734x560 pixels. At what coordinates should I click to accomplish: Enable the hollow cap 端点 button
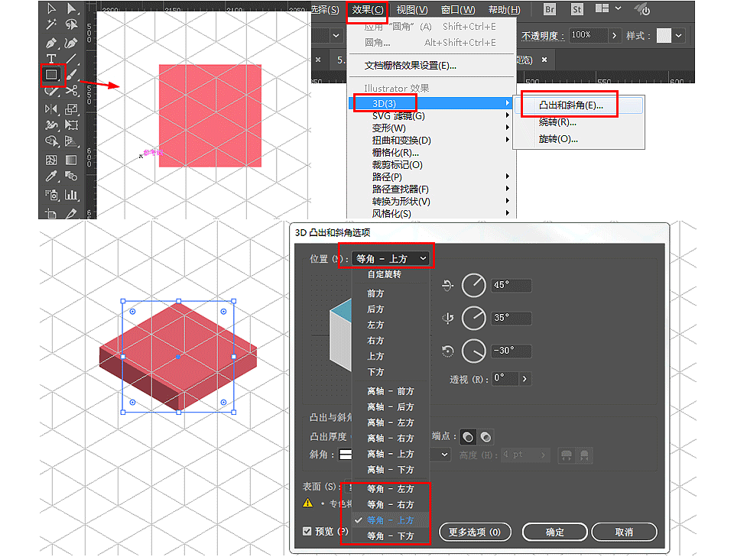(486, 437)
